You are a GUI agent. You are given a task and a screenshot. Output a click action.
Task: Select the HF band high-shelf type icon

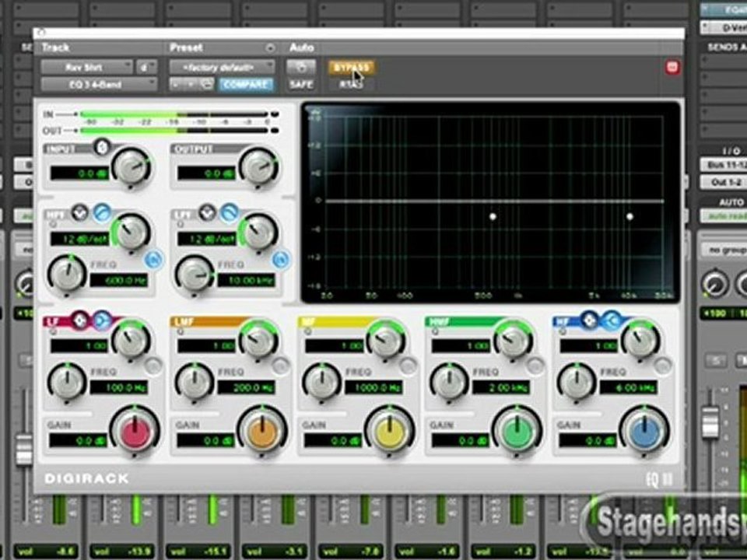point(612,320)
